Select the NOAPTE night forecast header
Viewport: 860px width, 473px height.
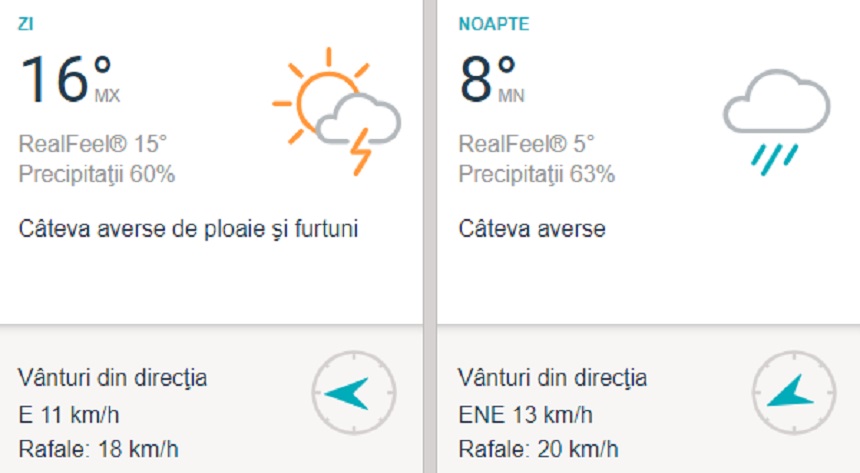pos(493,23)
